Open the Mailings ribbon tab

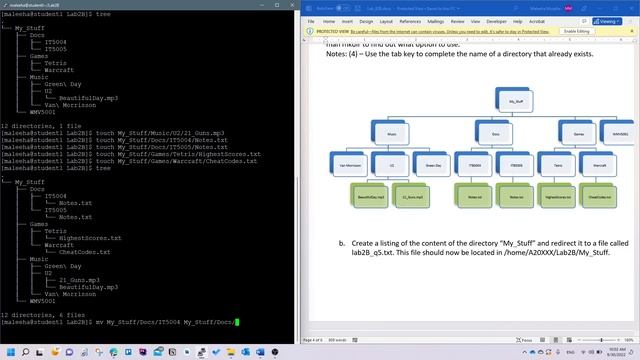click(436, 21)
